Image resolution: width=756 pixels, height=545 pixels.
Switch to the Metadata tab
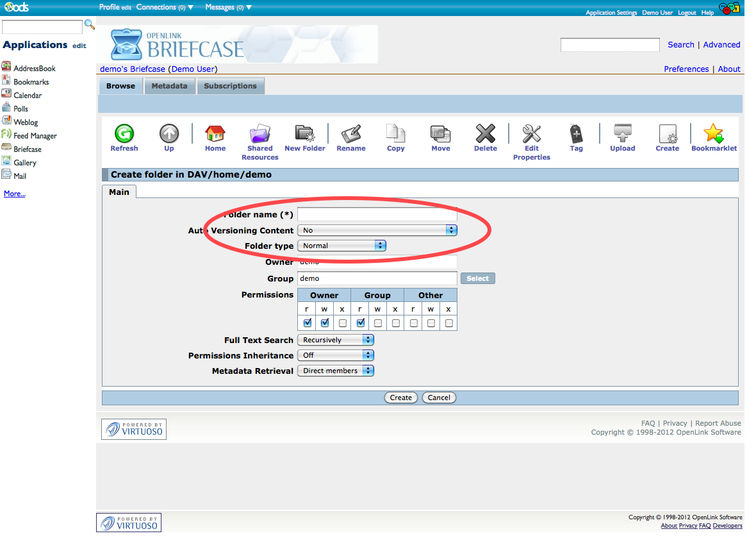click(x=169, y=86)
